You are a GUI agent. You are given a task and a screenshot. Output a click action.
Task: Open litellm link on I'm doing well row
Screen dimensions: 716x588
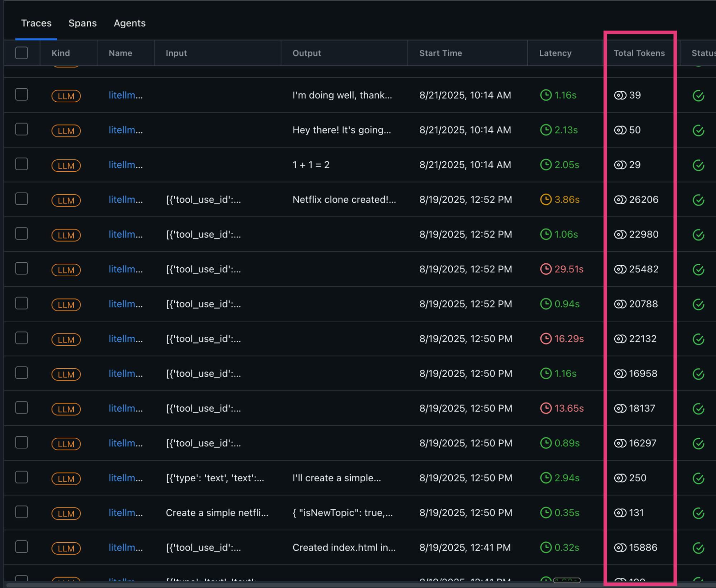tap(125, 95)
